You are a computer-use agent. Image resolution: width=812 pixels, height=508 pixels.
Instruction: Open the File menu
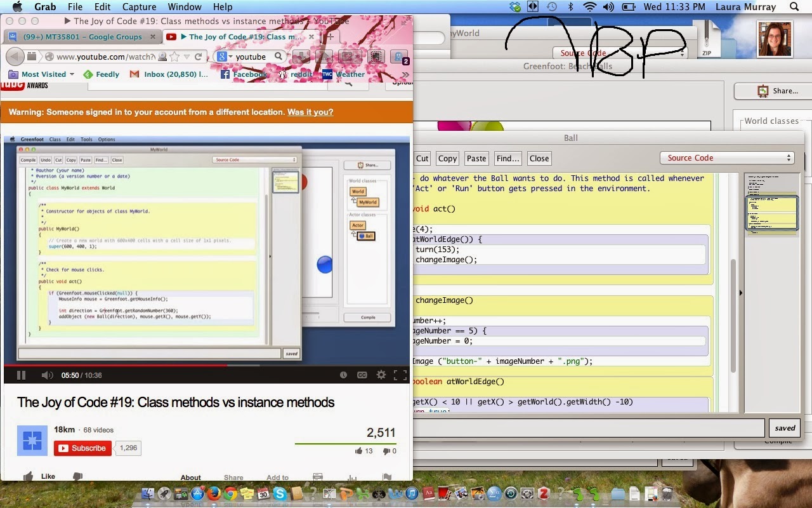(75, 7)
